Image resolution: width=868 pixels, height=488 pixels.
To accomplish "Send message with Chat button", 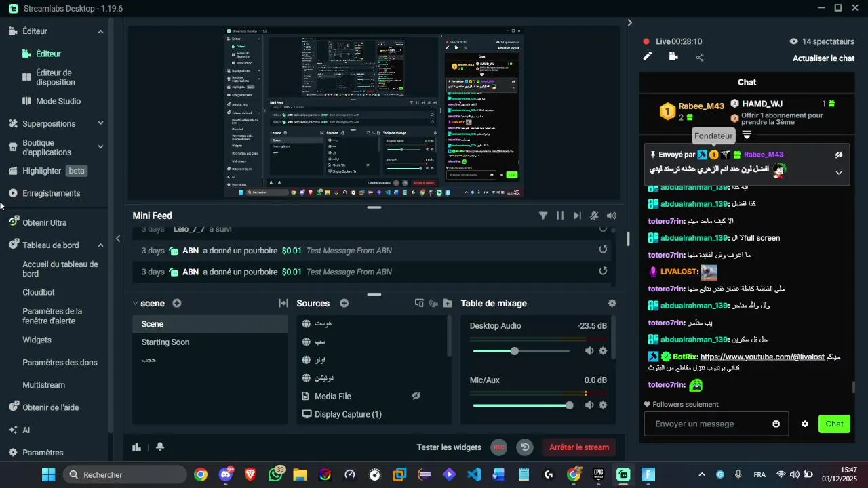I will (834, 424).
